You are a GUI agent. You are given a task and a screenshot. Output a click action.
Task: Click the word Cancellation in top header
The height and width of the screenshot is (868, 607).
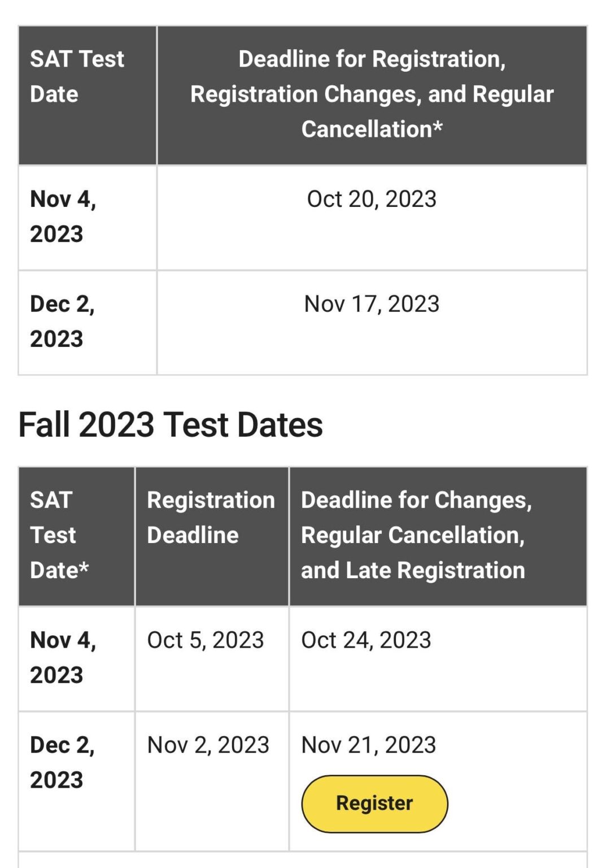[x=366, y=129]
